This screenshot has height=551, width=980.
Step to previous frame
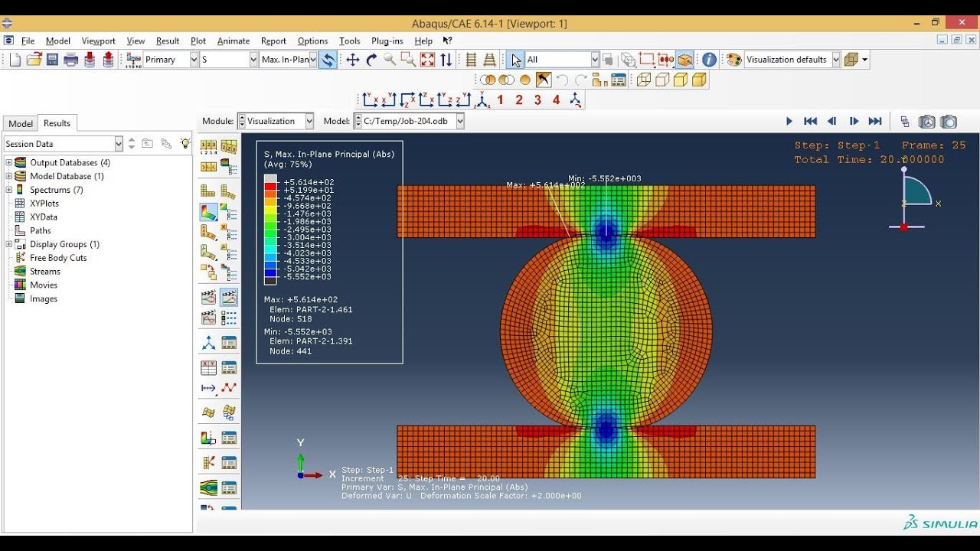[x=832, y=121]
